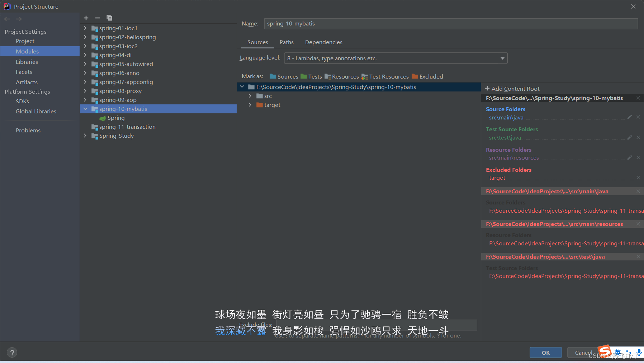Expand spring-09-aop module node
Viewport: 644px width, 363px height.
[85, 100]
